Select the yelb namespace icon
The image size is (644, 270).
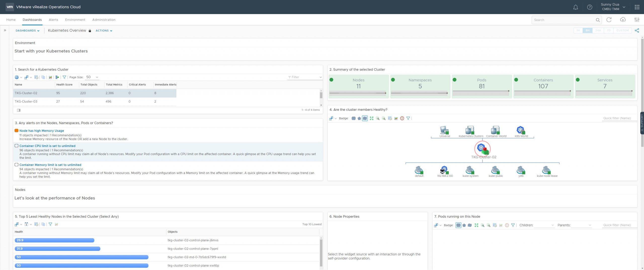coord(521,170)
